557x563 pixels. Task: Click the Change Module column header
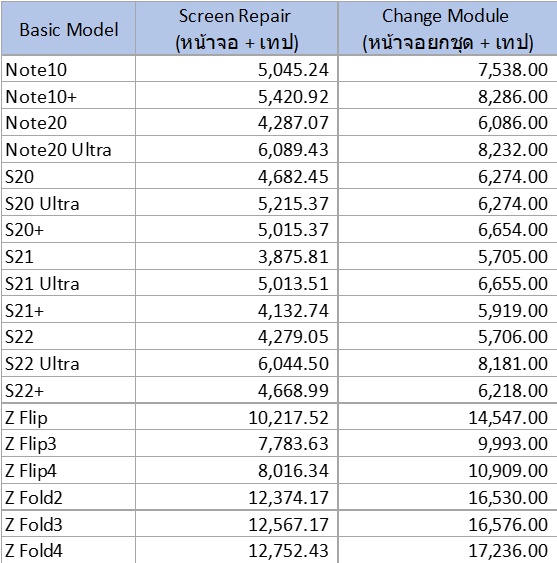[447, 28]
